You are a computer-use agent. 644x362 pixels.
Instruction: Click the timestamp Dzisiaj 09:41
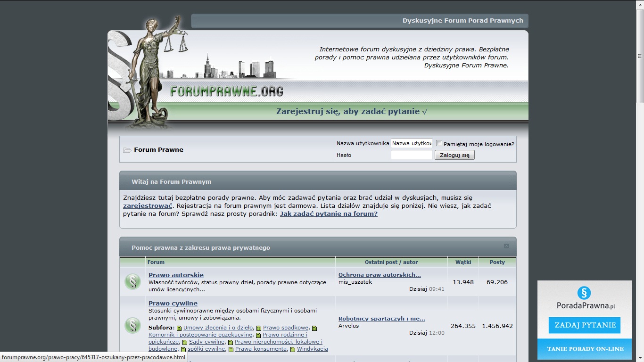click(x=427, y=289)
